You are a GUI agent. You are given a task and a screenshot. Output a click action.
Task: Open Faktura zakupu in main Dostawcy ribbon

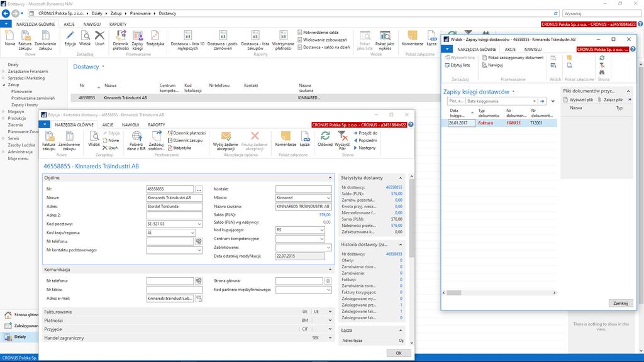[x=25, y=41]
